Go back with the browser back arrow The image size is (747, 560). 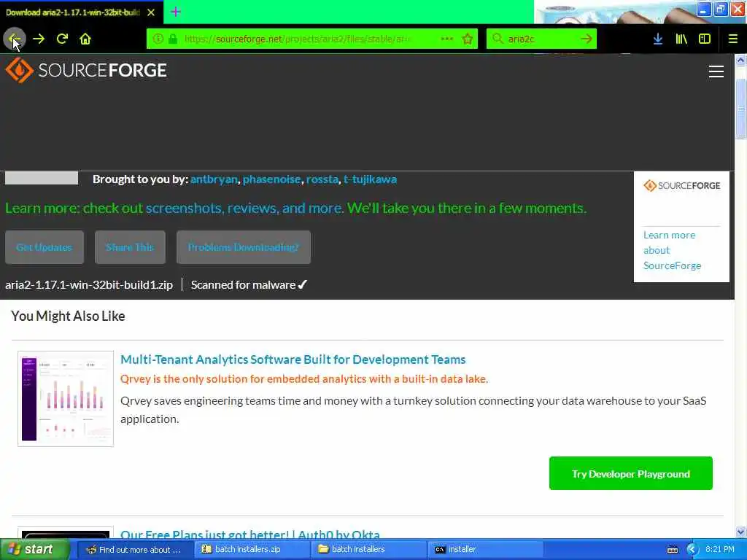click(15, 39)
